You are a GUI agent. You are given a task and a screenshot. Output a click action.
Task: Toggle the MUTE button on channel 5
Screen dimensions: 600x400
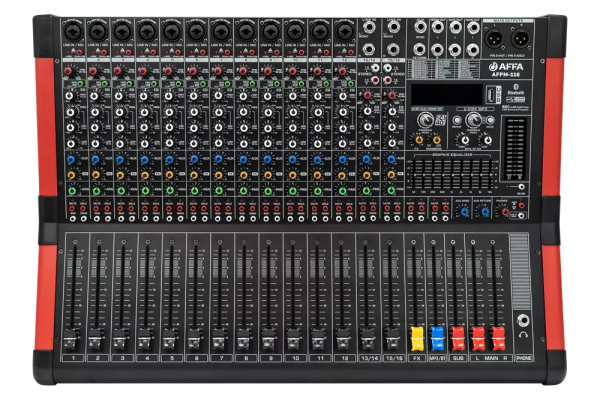tap(169, 208)
